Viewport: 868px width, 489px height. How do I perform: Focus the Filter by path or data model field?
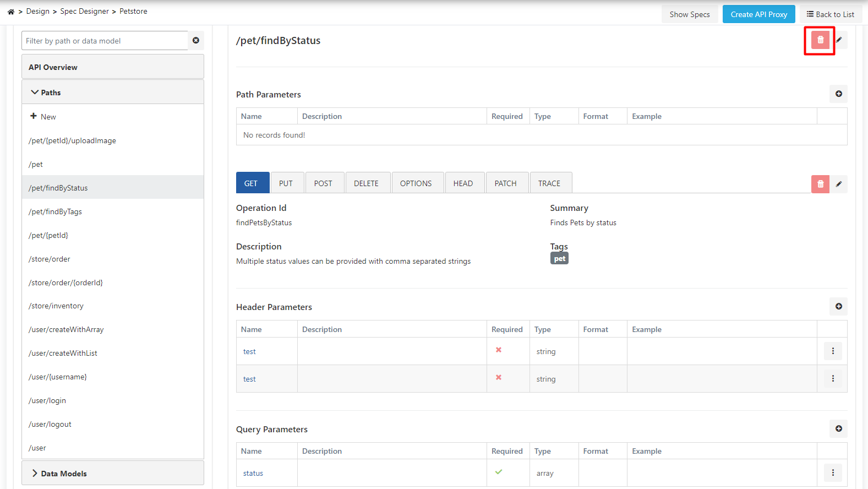105,41
